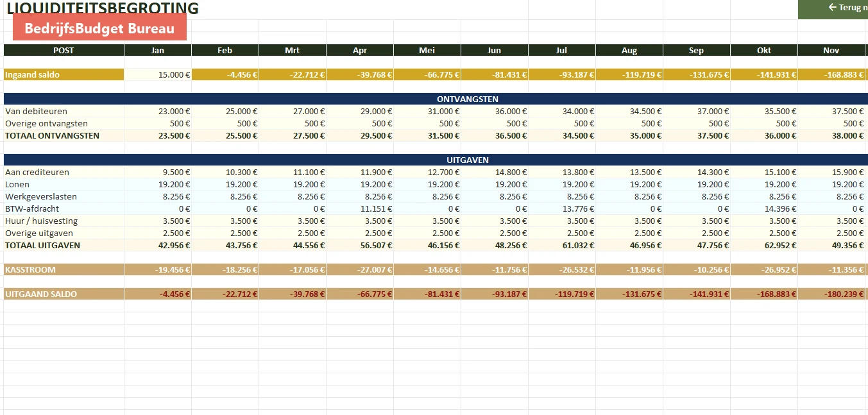Viewport: 868px width, 415px height.
Task: Click Werkgeverslasten amount for Mei
Action: point(427,196)
